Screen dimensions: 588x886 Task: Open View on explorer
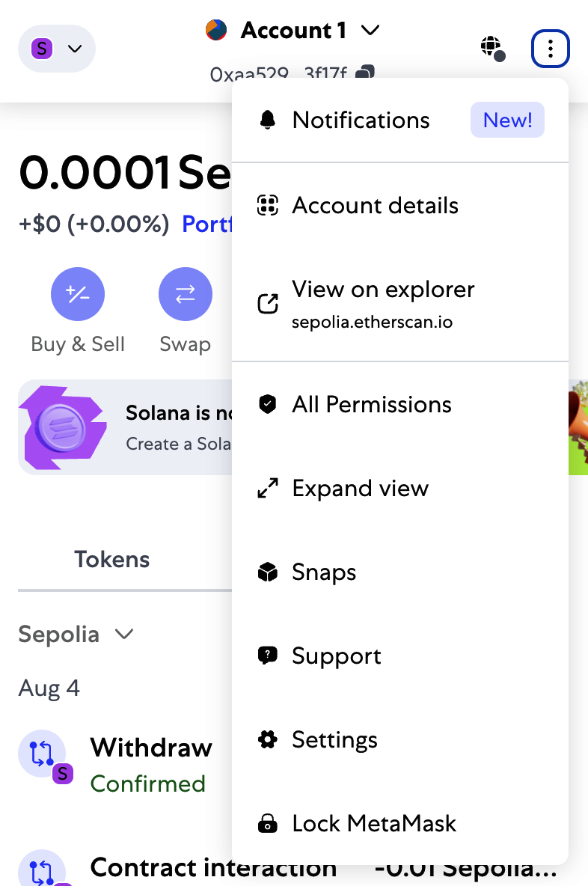pos(383,289)
